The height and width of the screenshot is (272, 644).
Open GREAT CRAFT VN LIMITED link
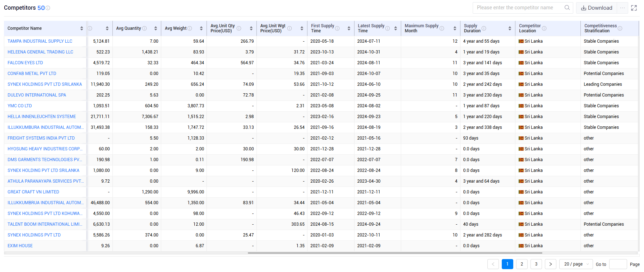point(33,192)
